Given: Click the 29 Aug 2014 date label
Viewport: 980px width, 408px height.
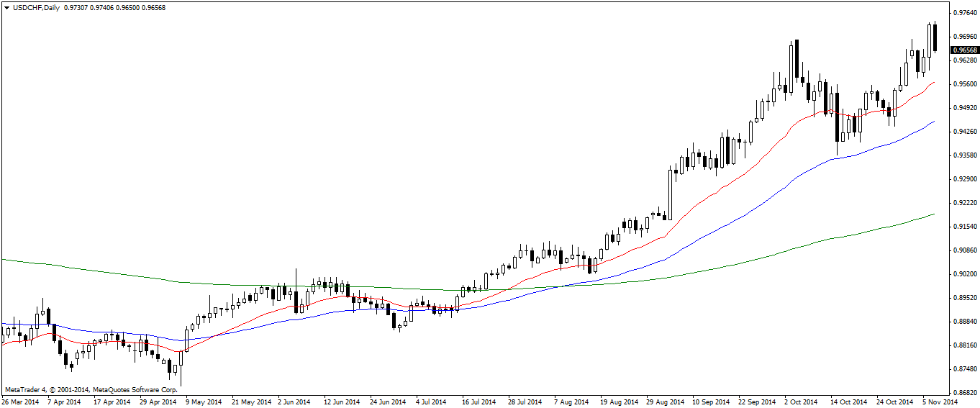Looking at the screenshot, I should [x=666, y=402].
